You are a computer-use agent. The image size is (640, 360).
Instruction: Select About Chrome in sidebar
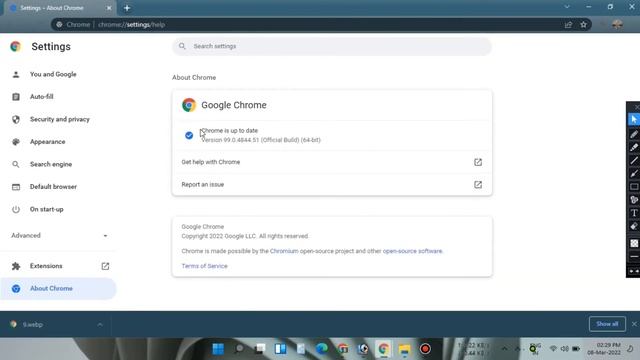click(58, 289)
